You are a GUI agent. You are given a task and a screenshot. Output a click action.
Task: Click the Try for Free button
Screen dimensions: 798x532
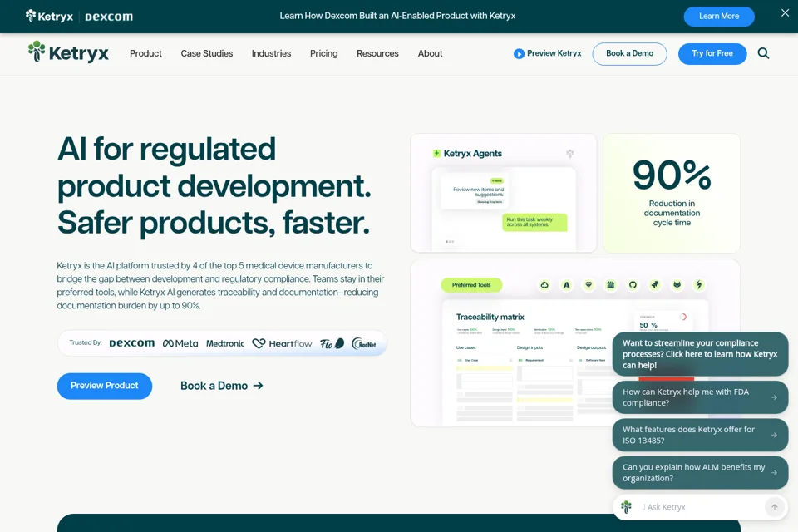[712, 53]
